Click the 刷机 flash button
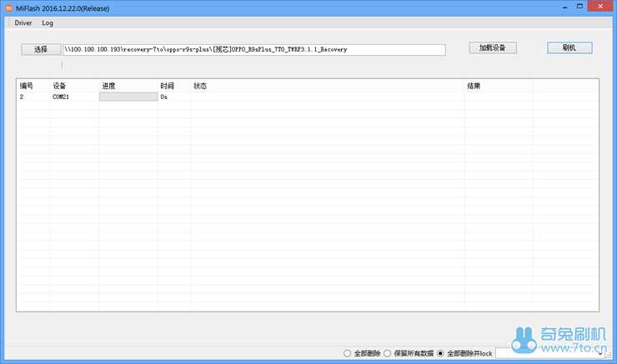617x364 pixels. click(x=569, y=48)
